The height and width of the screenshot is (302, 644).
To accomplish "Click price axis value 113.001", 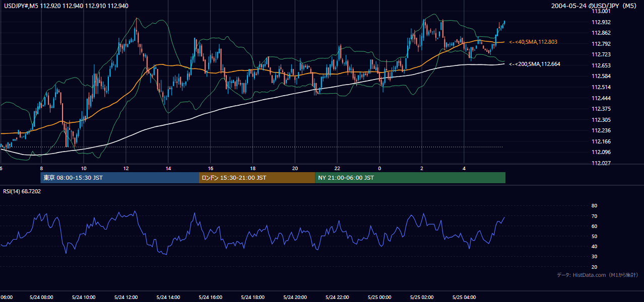I will coord(601,11).
